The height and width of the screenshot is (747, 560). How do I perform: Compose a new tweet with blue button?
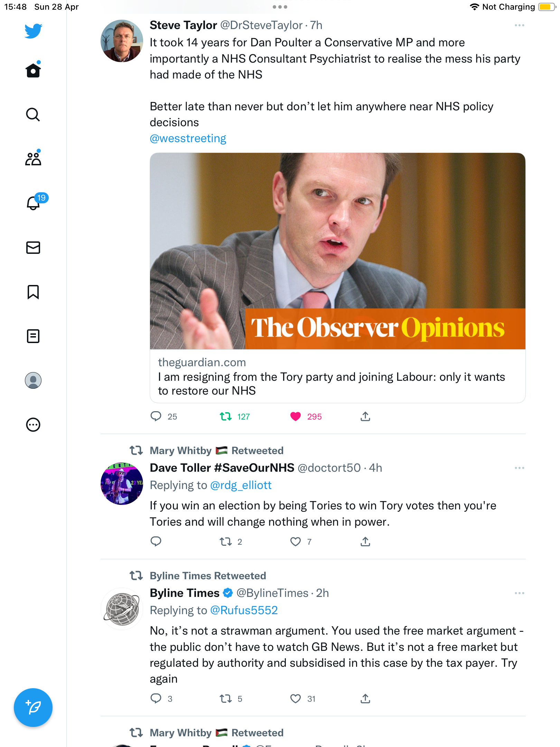point(33,708)
